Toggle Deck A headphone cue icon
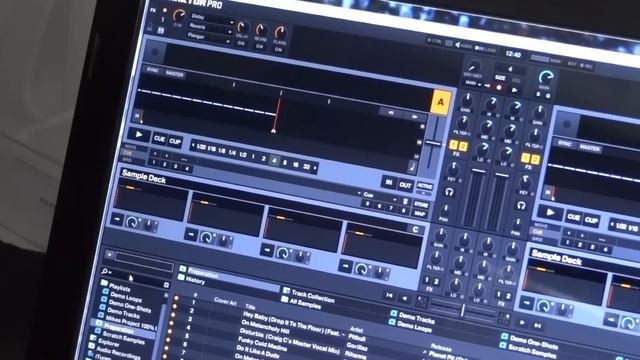Viewport: 640px width, 360px height. click(x=449, y=192)
